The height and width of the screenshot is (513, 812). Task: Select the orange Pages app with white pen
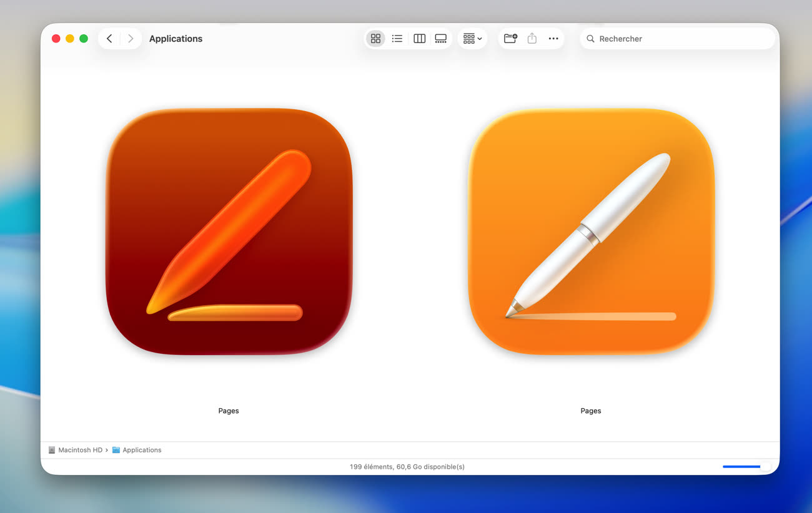coord(591,232)
